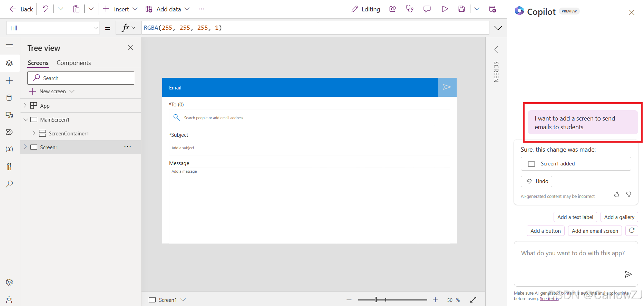Click the Preview app play icon
644x306 pixels.
(445, 9)
